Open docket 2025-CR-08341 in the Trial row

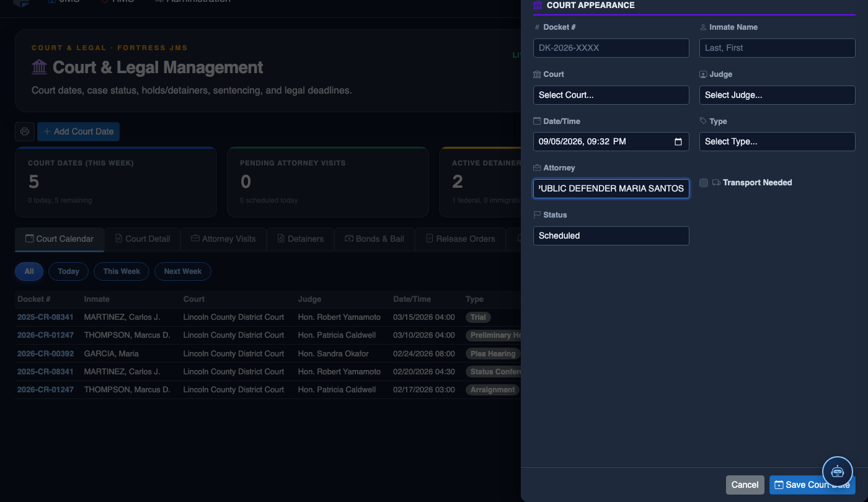45,317
